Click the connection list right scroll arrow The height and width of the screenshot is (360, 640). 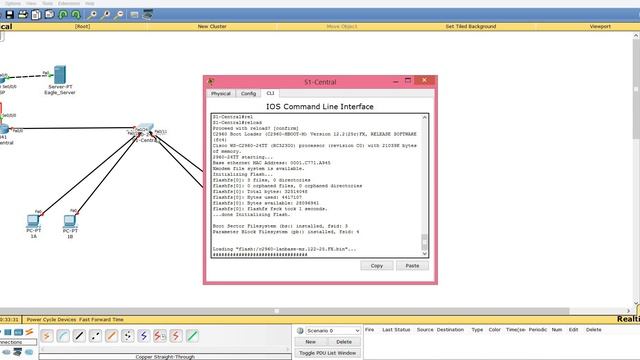288,349
